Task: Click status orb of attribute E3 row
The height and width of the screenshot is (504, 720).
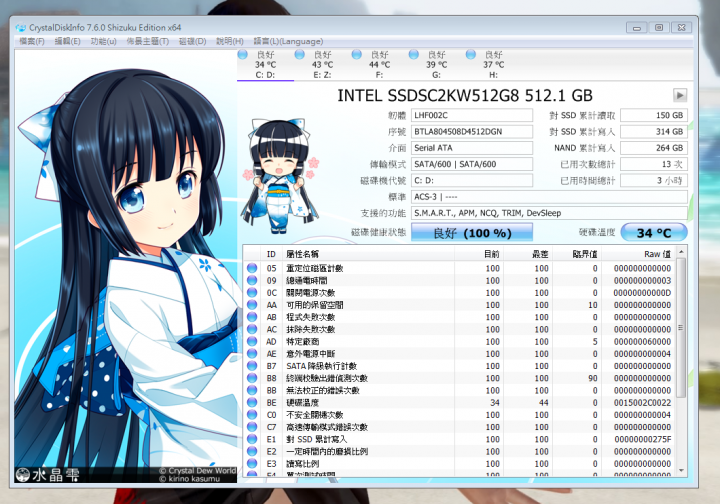Action: click(252, 464)
